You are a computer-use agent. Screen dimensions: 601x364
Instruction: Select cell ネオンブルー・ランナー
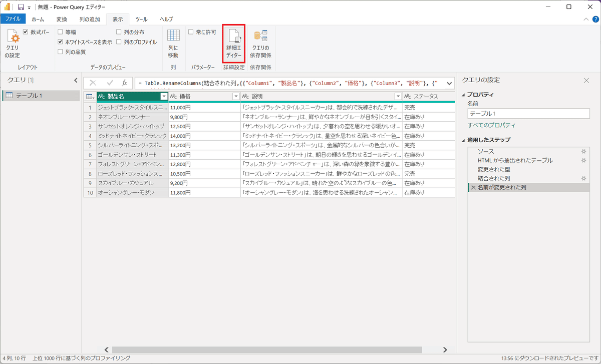[x=132, y=117]
